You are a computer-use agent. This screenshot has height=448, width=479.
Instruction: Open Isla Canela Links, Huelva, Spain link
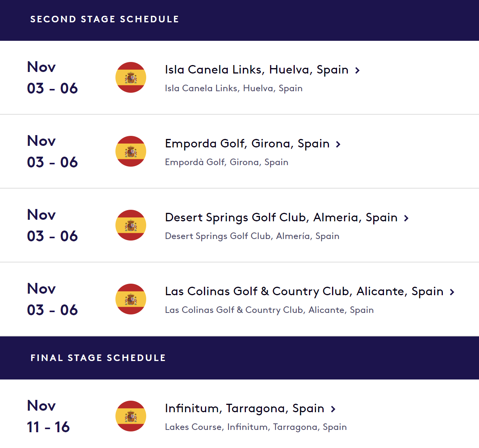click(x=256, y=70)
